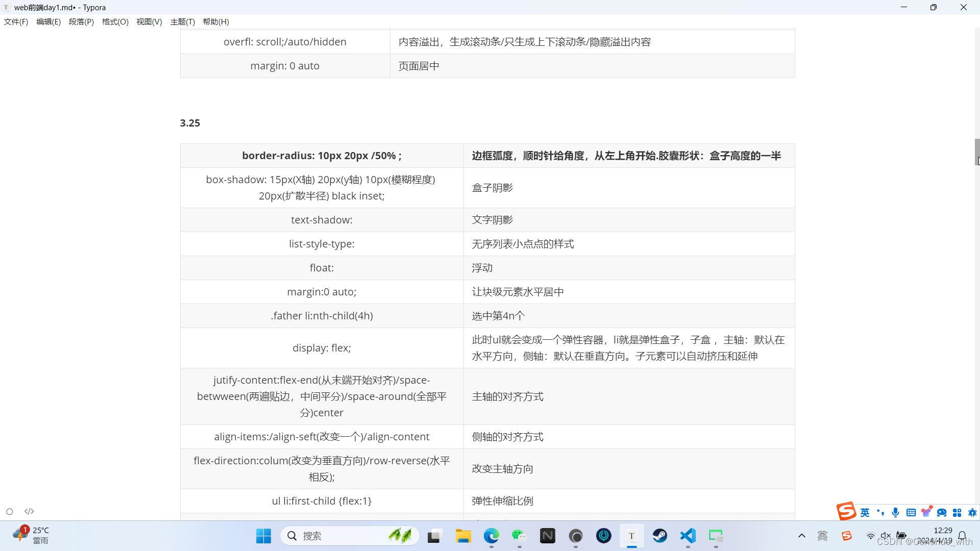The image size is (980, 551).
Task: Open Sogou skin shirt icon
Action: [926, 512]
